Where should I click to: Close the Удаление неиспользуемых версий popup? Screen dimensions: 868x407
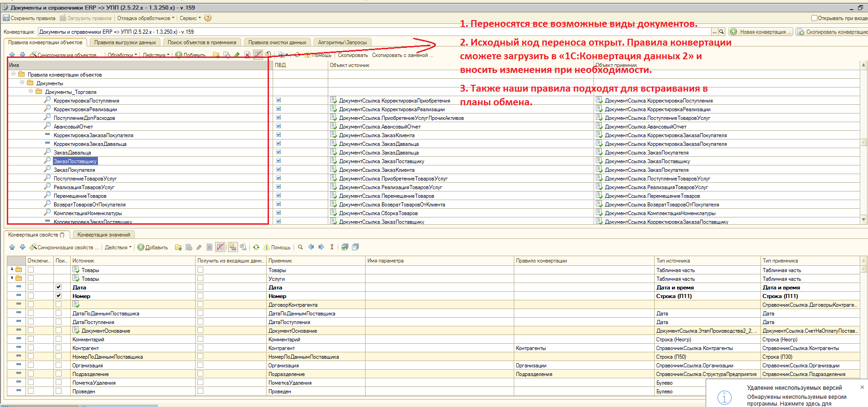pos(862,387)
